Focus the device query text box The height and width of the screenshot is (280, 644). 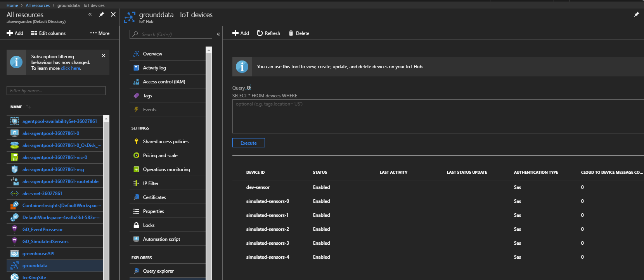point(438,116)
